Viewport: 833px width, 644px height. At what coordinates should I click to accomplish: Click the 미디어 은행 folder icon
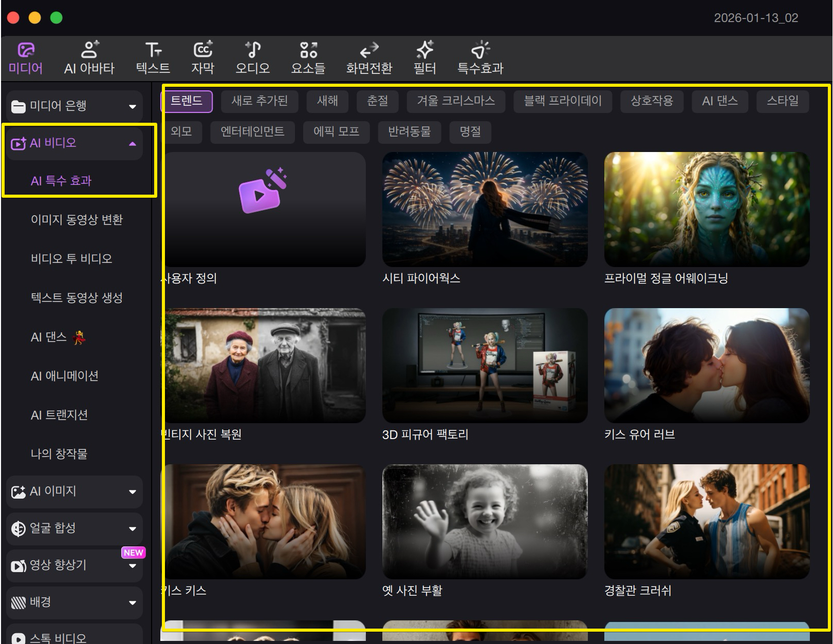point(18,106)
